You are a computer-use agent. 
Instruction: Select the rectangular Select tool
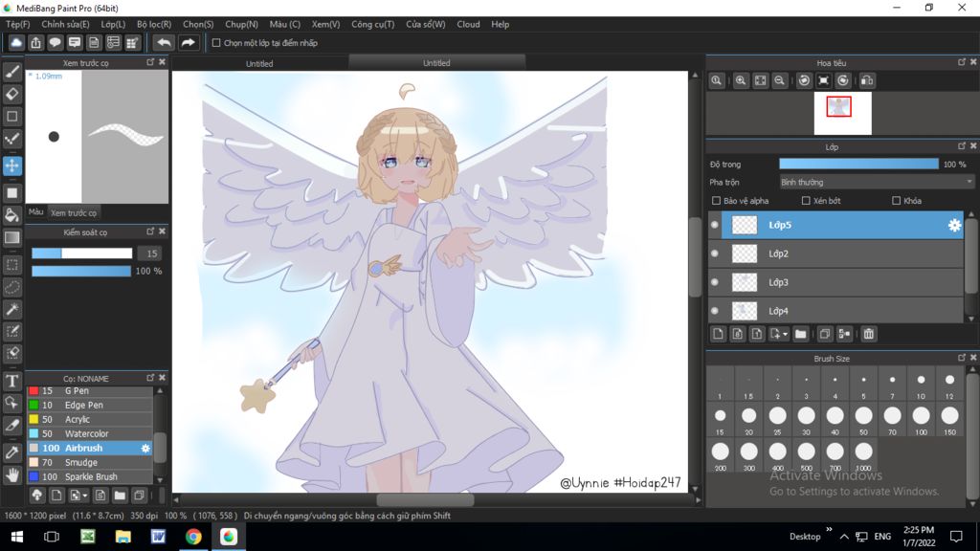coord(11,265)
